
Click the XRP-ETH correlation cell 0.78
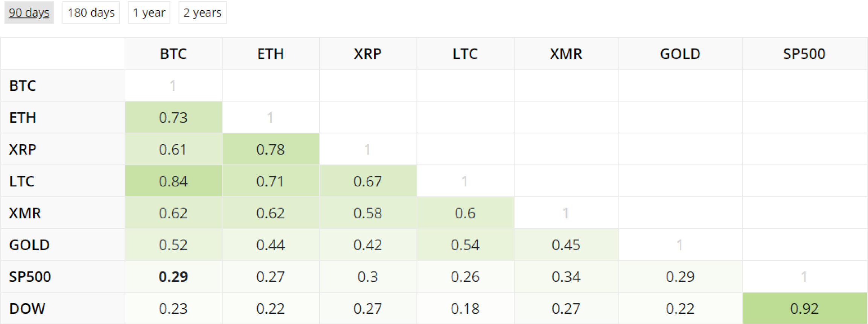pos(270,150)
